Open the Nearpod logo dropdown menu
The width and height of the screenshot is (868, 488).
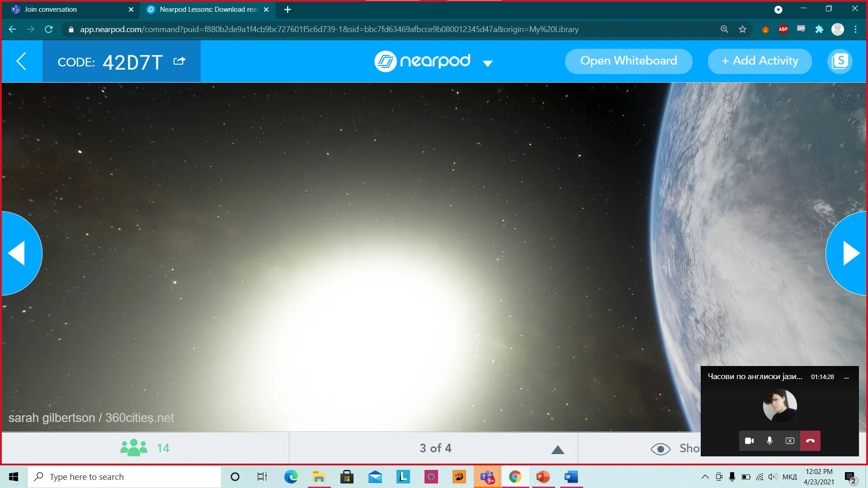(x=487, y=63)
